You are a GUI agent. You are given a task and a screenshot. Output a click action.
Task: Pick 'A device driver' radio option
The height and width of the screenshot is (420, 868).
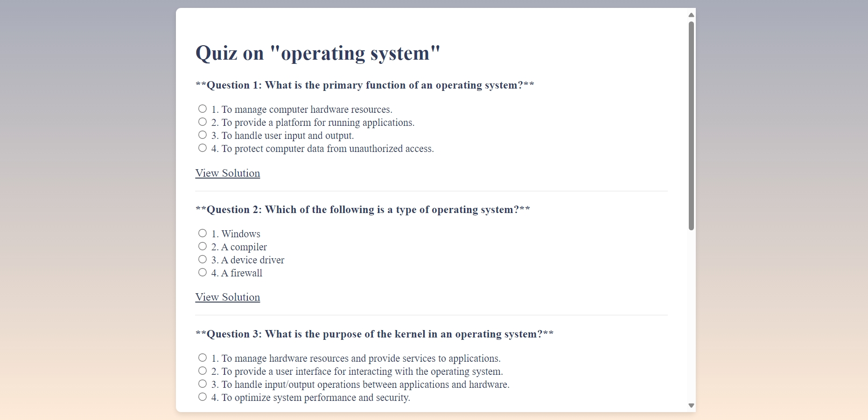(x=203, y=259)
